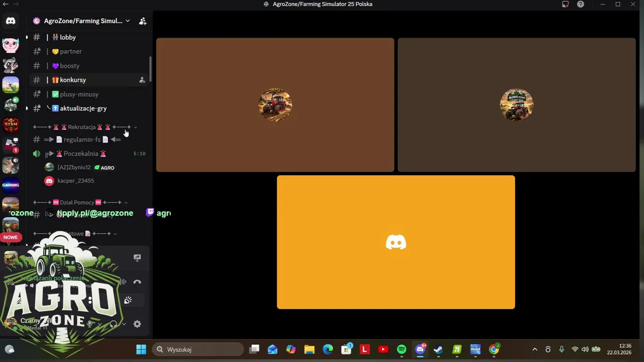The height and width of the screenshot is (362, 644).
Task: Open the GAMING server icon
Action: (x=11, y=185)
